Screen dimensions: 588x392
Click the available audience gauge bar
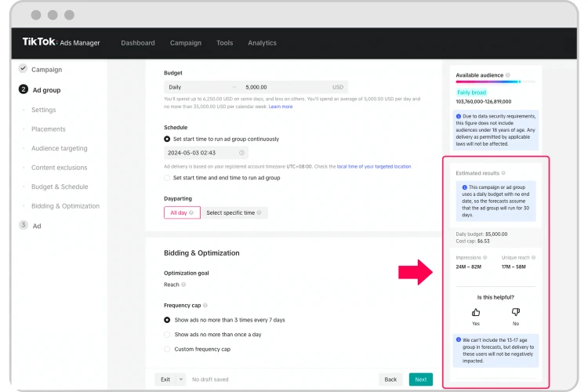click(495, 82)
